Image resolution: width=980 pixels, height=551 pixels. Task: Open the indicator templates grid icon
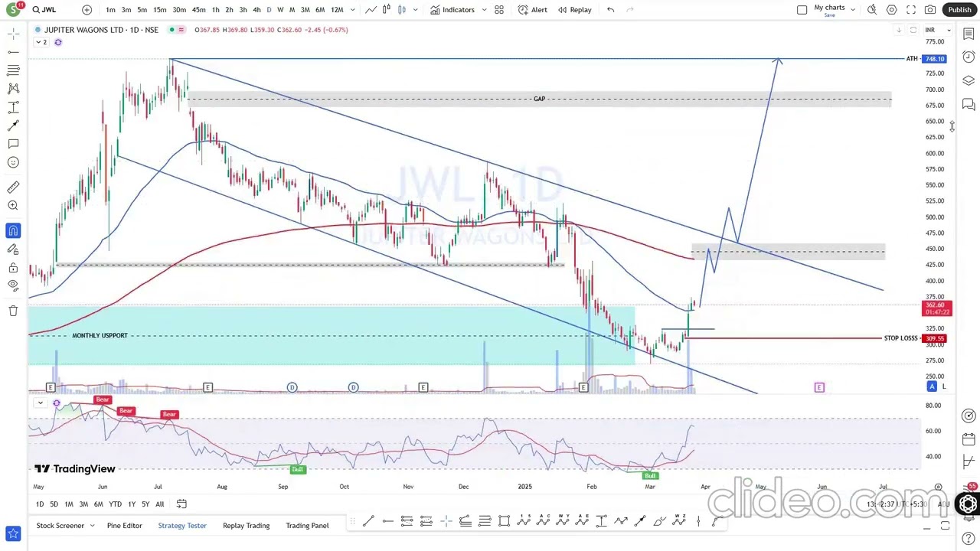coord(499,10)
